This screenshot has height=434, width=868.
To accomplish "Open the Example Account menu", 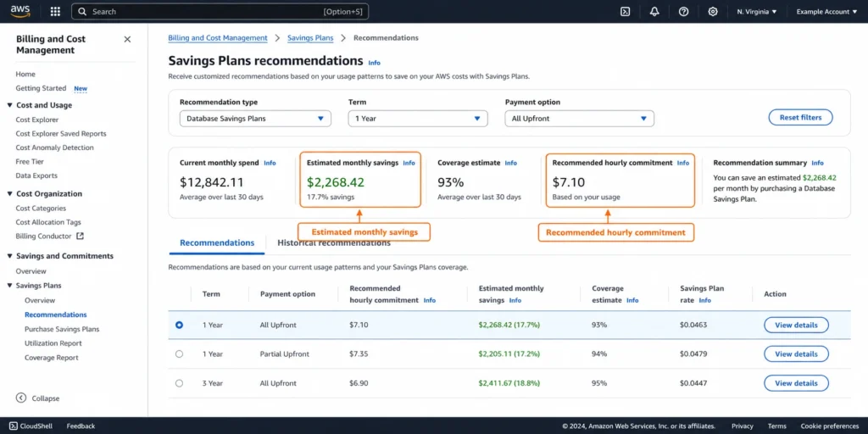I will click(826, 12).
